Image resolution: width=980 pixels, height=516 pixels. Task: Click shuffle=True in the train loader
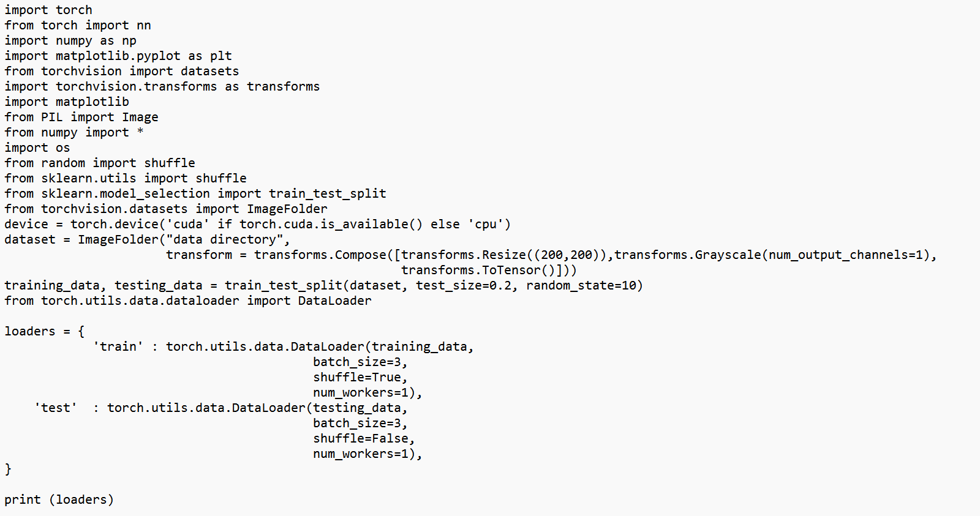pyautogui.click(x=357, y=378)
